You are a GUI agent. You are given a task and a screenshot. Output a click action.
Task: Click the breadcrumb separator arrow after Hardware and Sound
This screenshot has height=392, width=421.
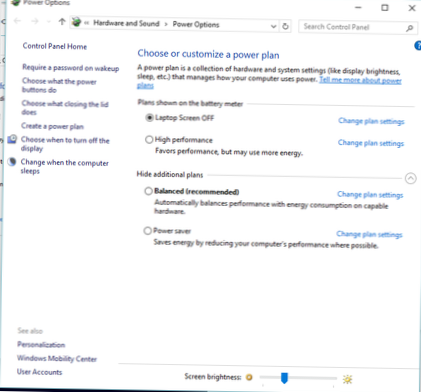(x=166, y=24)
